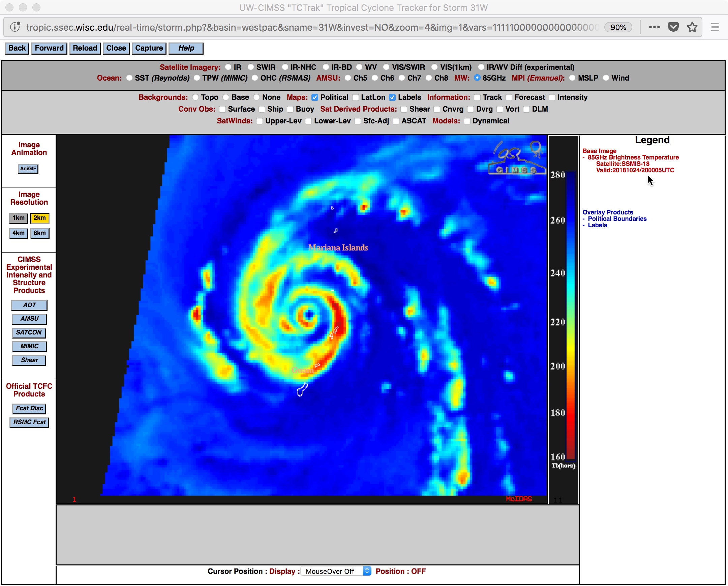Screen dimensions: 728x586
Task: Select the IR-BD imagery radio
Action: [x=326, y=67]
